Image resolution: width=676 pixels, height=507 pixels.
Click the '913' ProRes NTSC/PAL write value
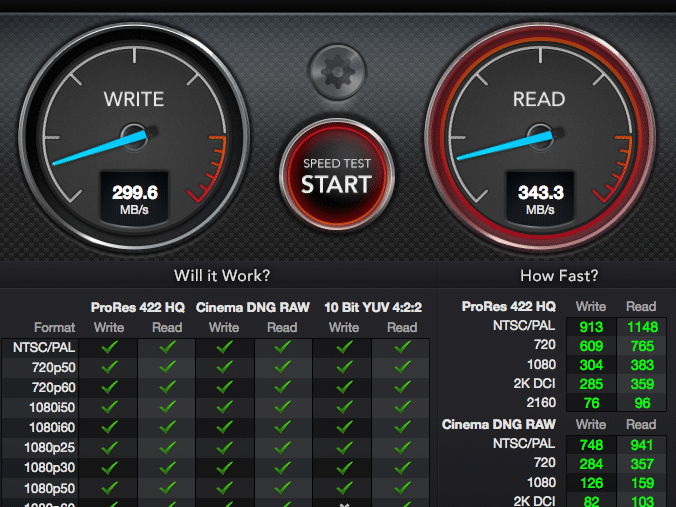tap(591, 327)
